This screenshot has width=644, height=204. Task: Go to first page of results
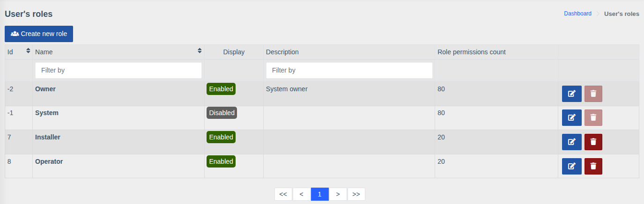[283, 194]
